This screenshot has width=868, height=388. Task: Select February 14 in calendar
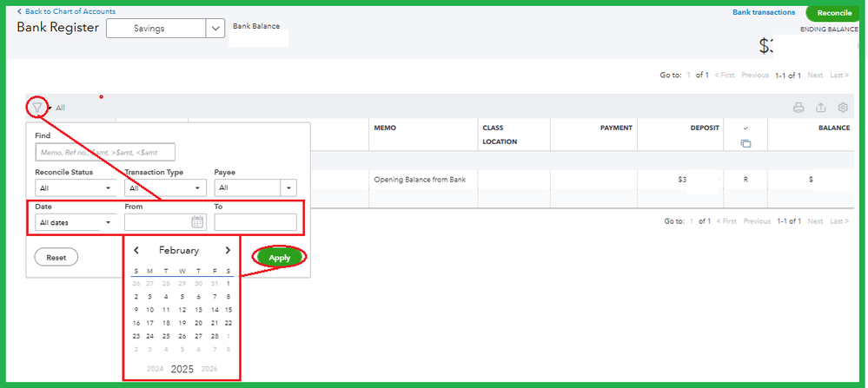tap(215, 310)
